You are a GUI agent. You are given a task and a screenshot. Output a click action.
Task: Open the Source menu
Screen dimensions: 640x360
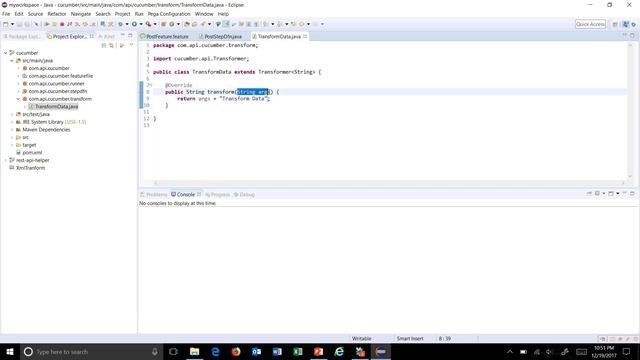(x=35, y=14)
